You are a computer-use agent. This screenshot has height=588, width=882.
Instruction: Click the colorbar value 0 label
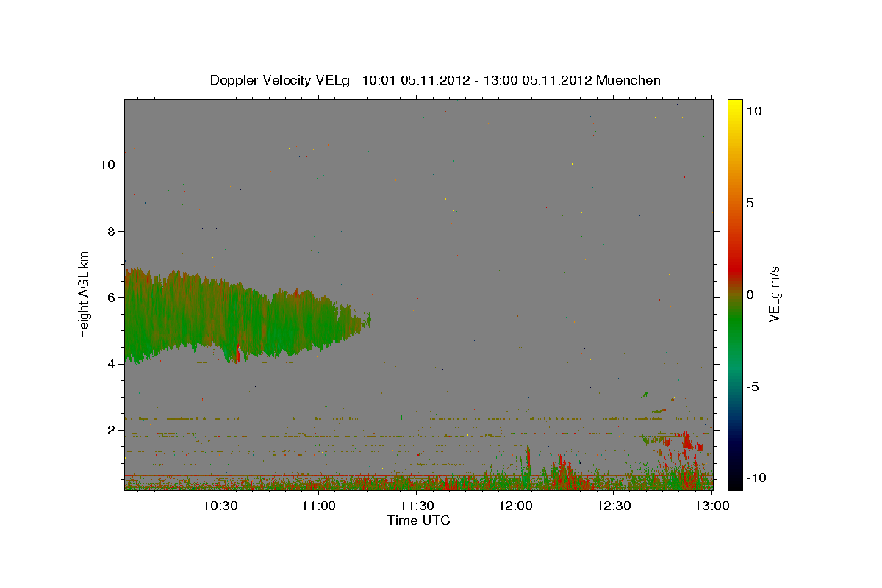750,295
